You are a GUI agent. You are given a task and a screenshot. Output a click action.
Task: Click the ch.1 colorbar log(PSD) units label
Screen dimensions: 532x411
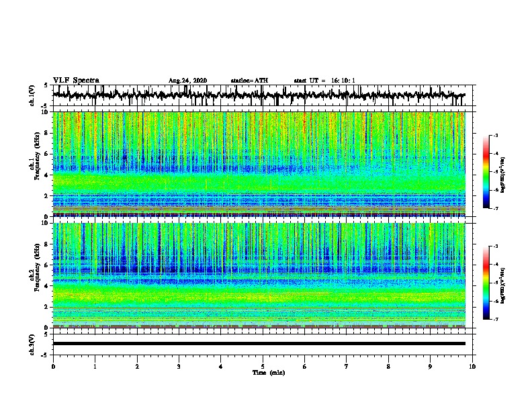click(502, 175)
